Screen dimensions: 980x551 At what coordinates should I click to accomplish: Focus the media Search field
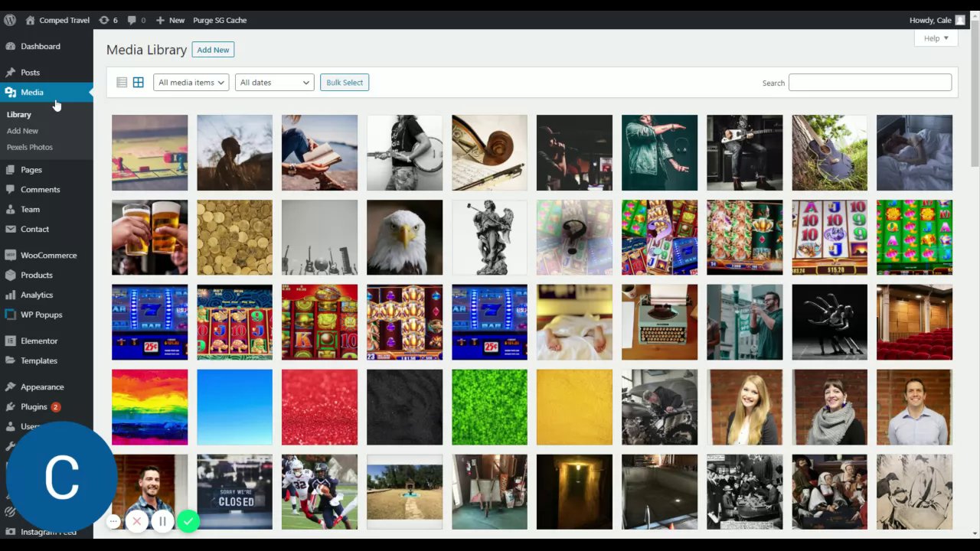pos(870,82)
